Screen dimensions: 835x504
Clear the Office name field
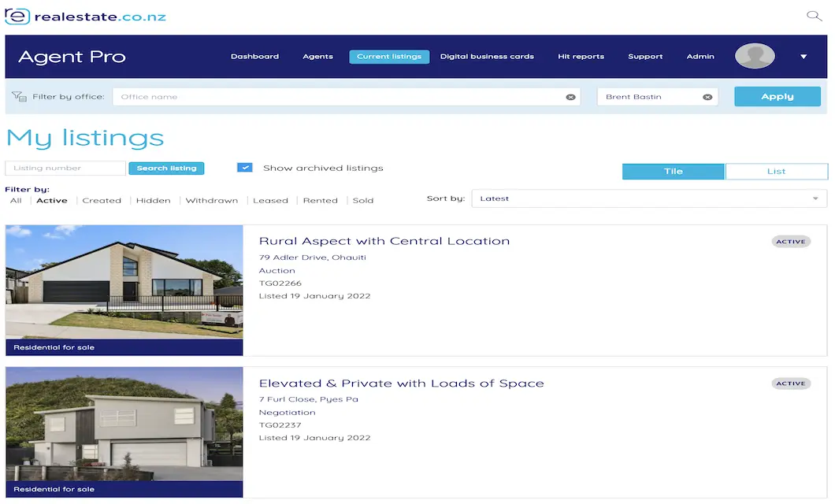coord(570,97)
